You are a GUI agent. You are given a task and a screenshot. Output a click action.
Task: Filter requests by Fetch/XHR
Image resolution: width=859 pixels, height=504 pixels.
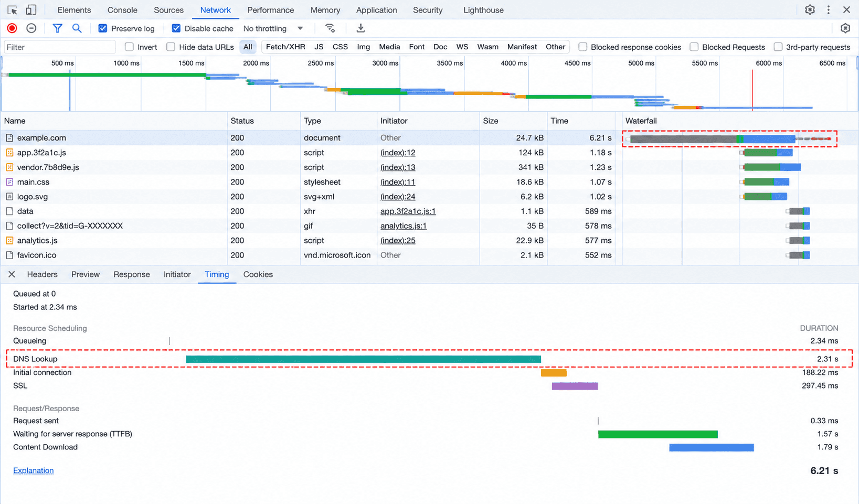pos(285,47)
